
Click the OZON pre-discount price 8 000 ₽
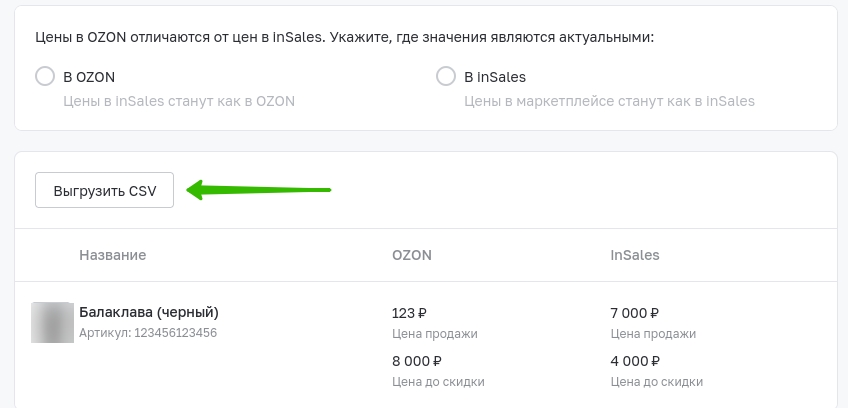pyautogui.click(x=417, y=361)
